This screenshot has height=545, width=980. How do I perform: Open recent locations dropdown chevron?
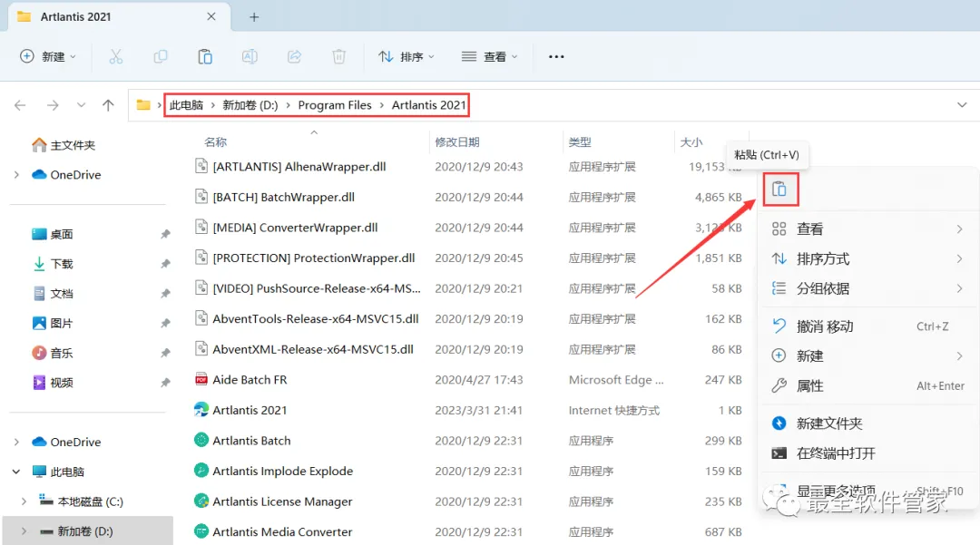(82, 105)
